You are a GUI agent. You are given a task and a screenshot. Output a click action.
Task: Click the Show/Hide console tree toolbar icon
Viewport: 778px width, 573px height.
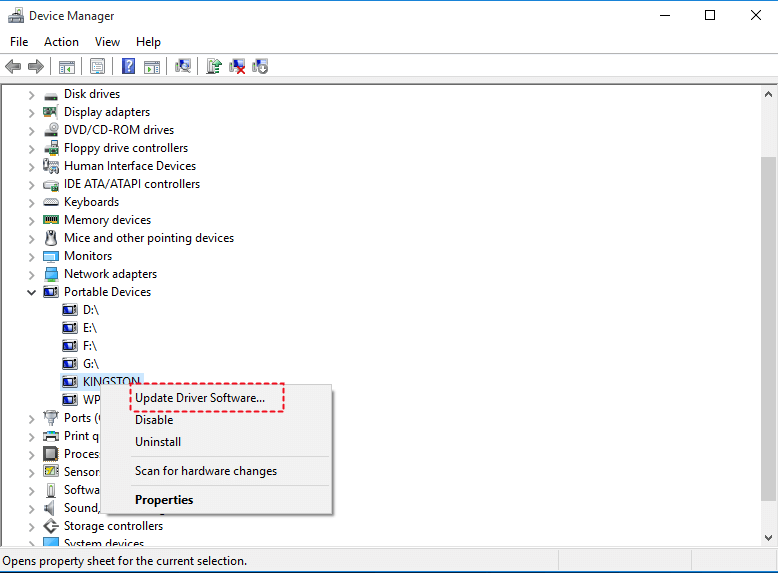point(67,66)
